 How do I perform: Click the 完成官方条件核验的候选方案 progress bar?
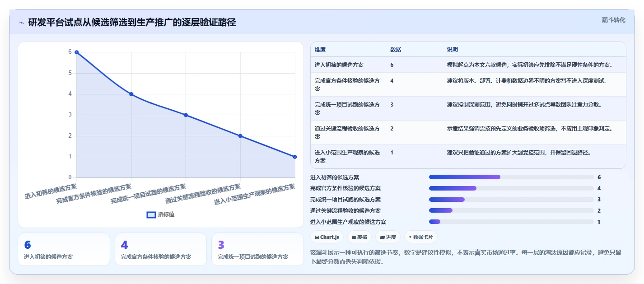[x=511, y=188]
